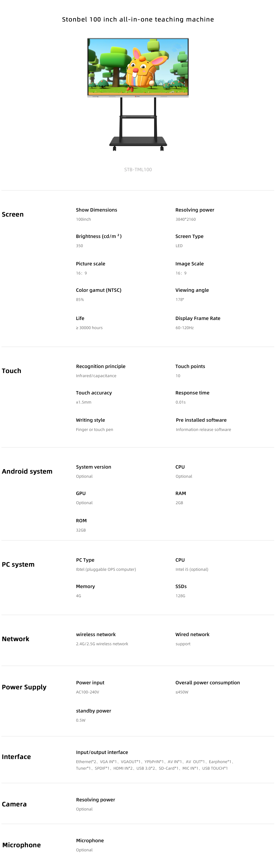Click the 2.4G/2.5G wireless network value

[102, 644]
